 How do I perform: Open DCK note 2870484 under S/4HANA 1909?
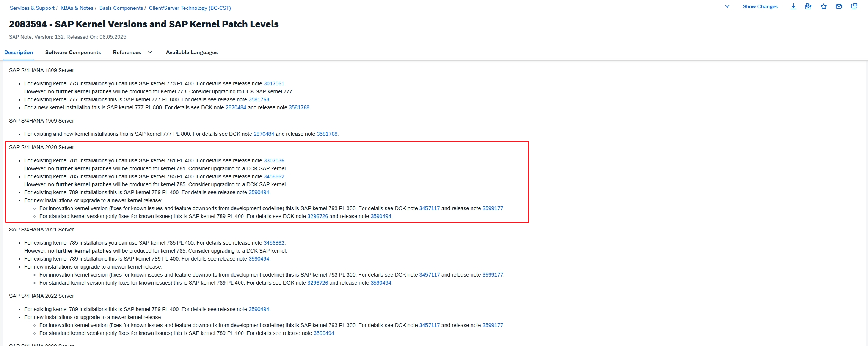pyautogui.click(x=264, y=134)
